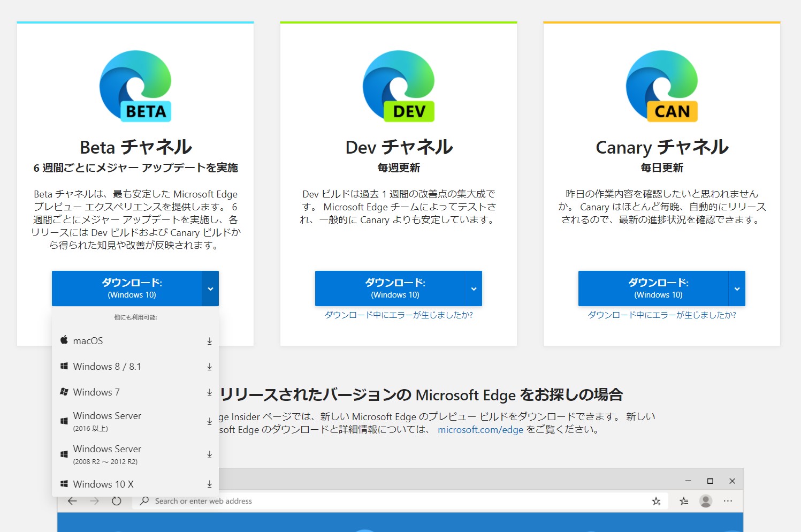Expand the Canary channel download dropdown
Viewport: 801px width, 532px height.
(737, 288)
